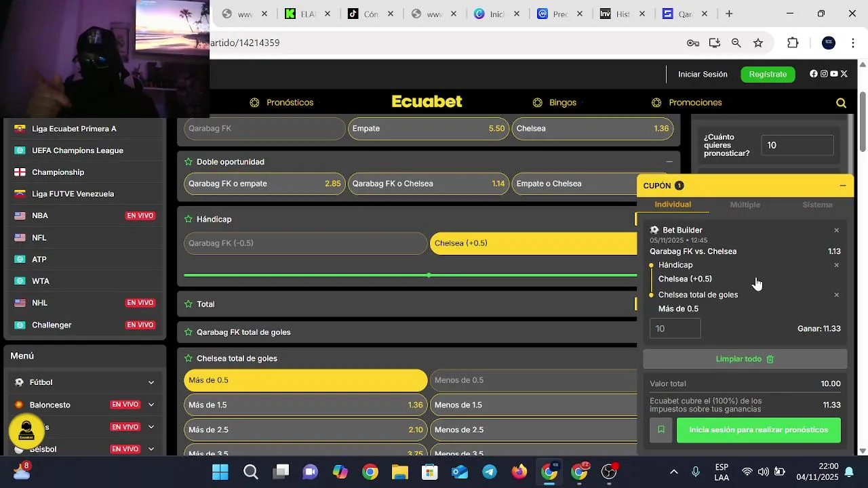Click the ¿Cuánto quieres pronosticar? amount field

[797, 145]
